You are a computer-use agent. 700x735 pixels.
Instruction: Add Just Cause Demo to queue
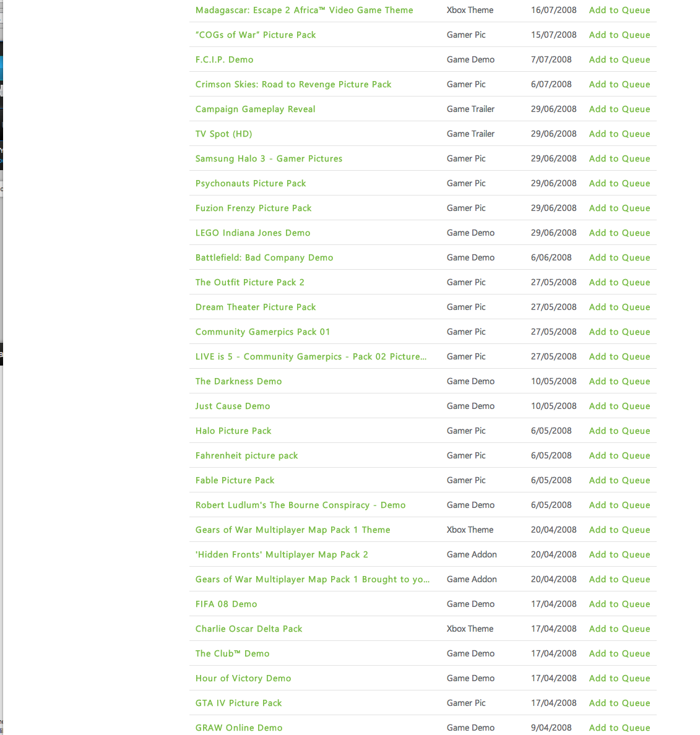click(x=620, y=406)
